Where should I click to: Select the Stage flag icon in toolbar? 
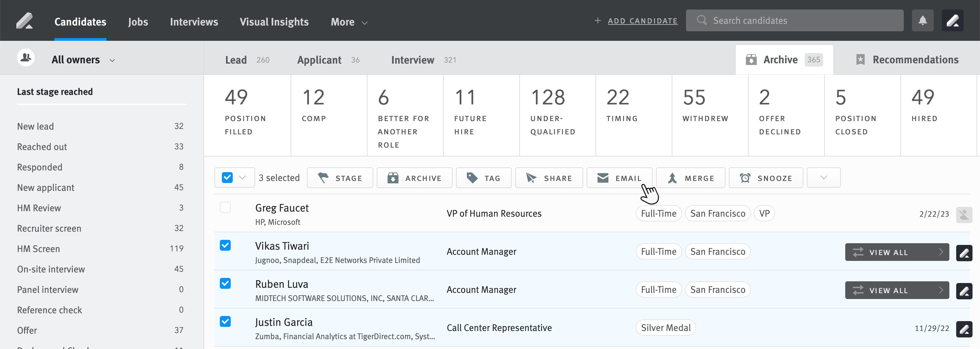pos(323,178)
